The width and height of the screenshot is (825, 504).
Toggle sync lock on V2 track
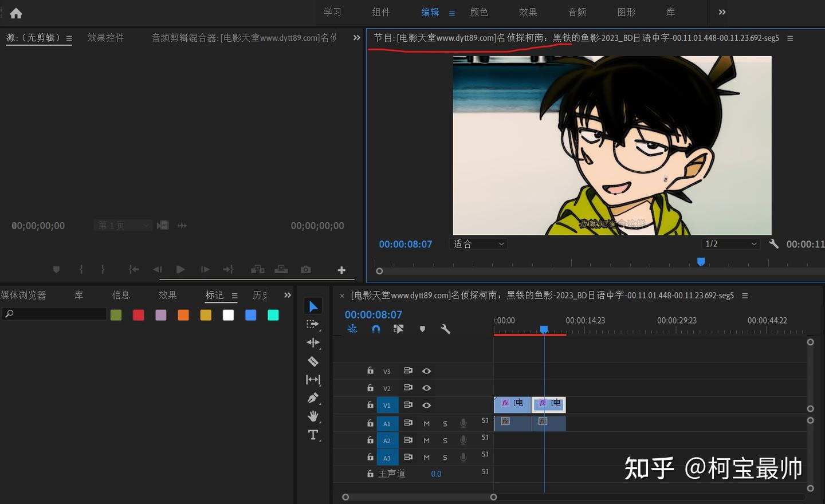[x=408, y=388]
